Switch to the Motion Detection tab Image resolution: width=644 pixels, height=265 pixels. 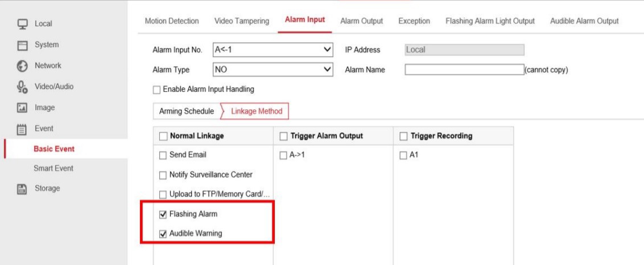[172, 21]
